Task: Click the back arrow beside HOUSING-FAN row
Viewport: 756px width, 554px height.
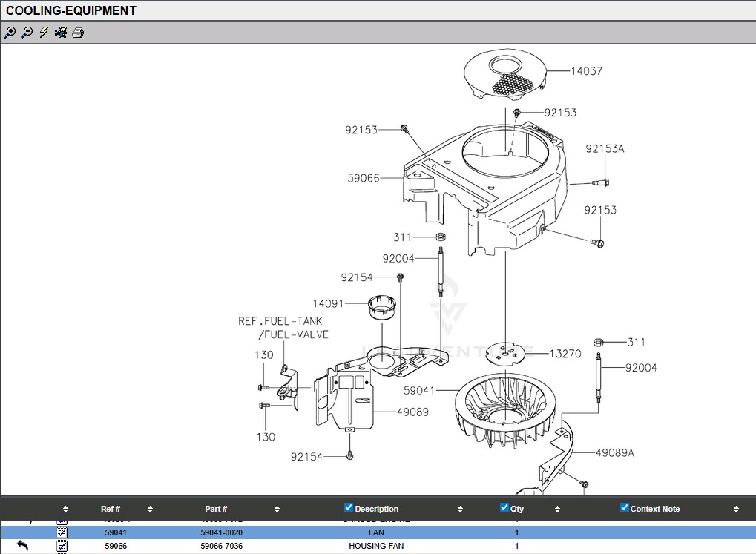Action: tap(22, 546)
